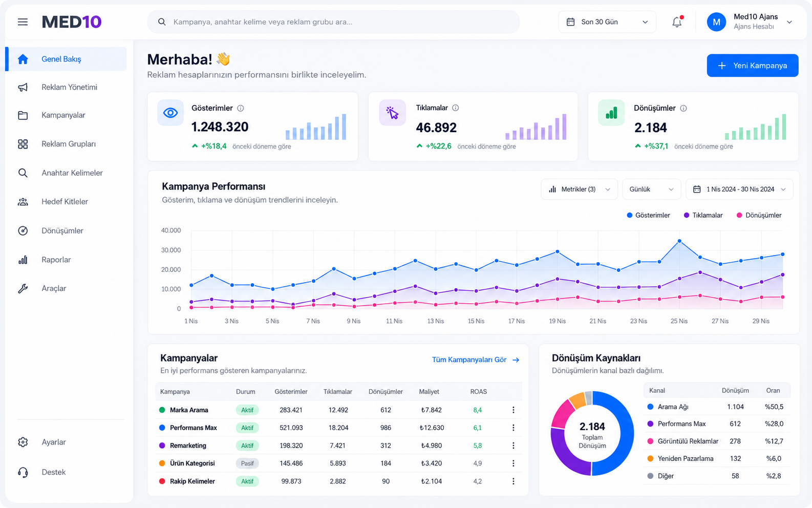Click the Gösterimler eye icon
Screen dimensions: 812x508
(x=170, y=113)
